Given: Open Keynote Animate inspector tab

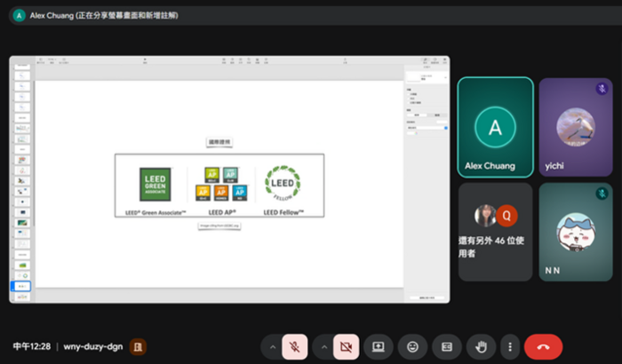Looking at the screenshot, I should point(435,60).
